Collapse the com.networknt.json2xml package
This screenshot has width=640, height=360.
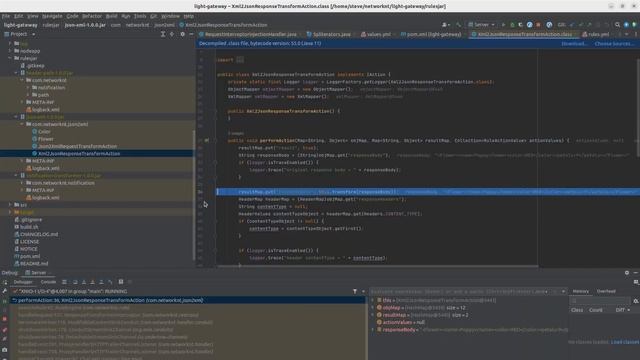(x=22, y=124)
